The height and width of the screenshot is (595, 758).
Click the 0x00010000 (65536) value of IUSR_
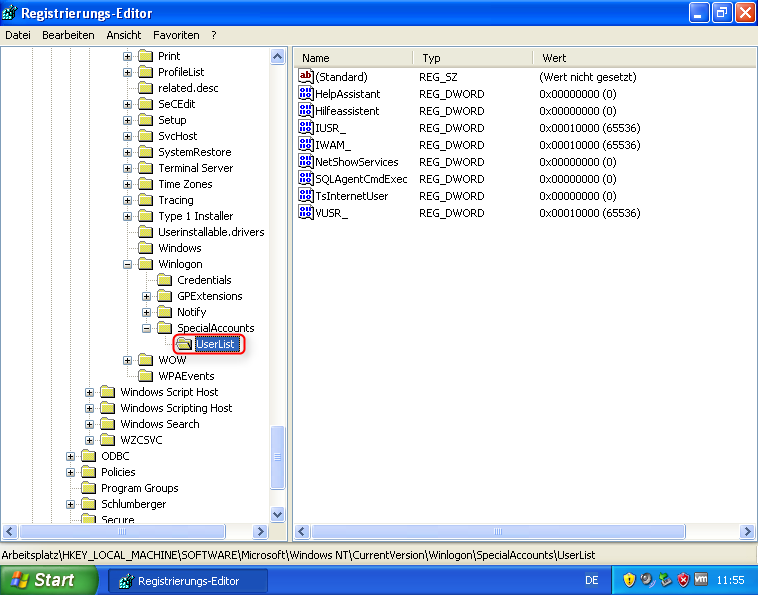590,128
